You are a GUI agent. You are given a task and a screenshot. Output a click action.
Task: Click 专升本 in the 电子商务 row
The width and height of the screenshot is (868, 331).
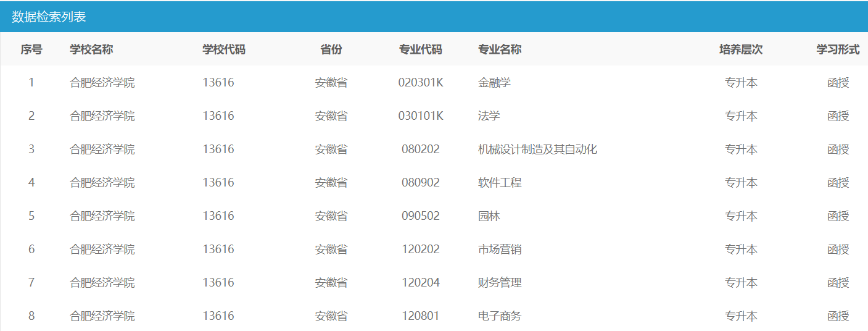click(x=741, y=316)
